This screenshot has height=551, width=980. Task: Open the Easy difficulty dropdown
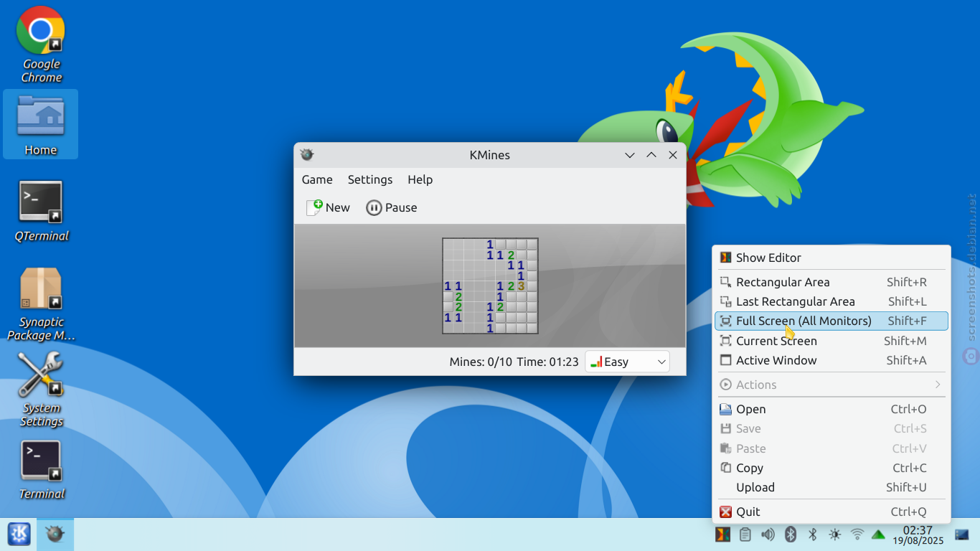pos(628,362)
